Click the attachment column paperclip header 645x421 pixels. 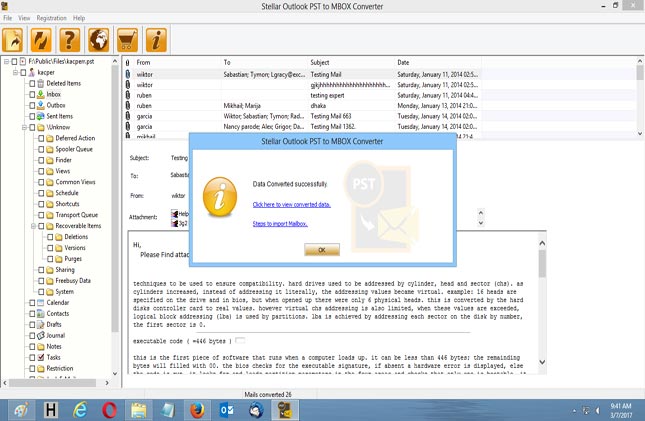pyautogui.click(x=128, y=63)
